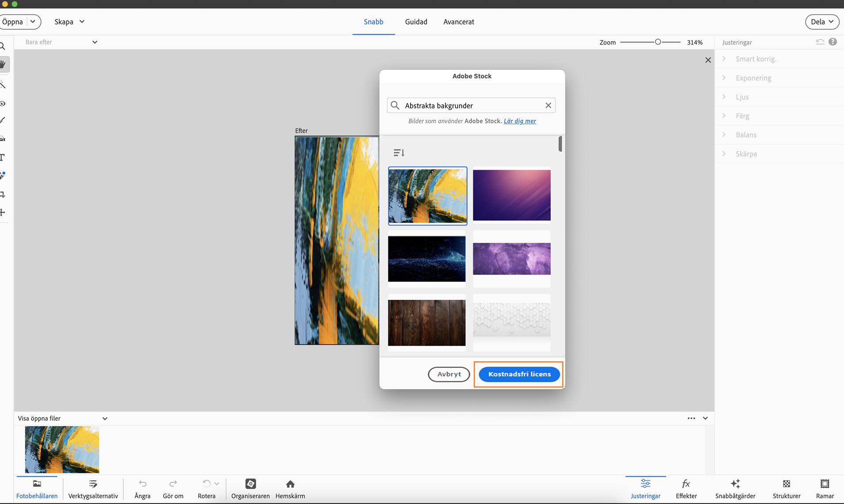Click the Gör om redo icon

173,484
